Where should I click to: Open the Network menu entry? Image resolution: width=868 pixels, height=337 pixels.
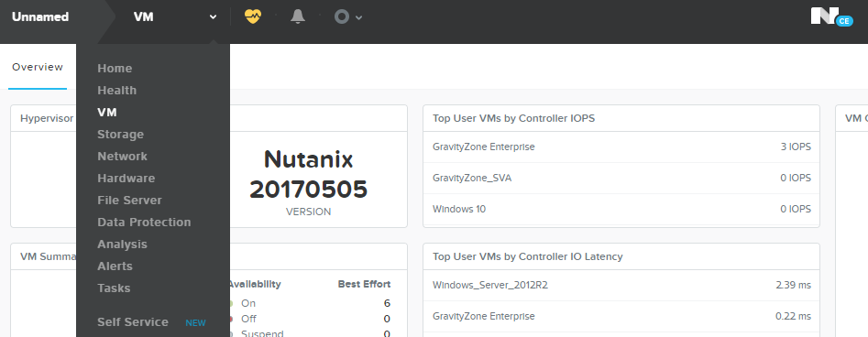pos(122,156)
